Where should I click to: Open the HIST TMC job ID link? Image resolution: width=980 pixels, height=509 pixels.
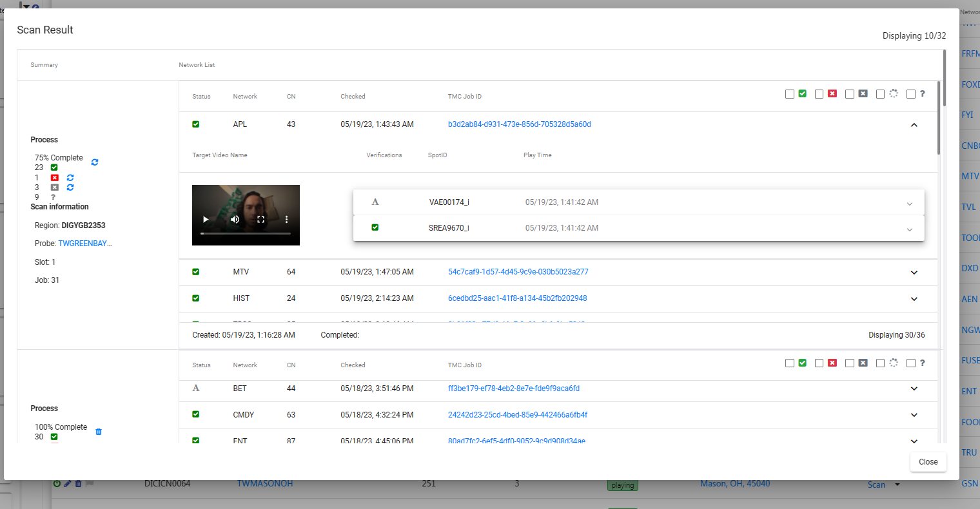tap(517, 298)
